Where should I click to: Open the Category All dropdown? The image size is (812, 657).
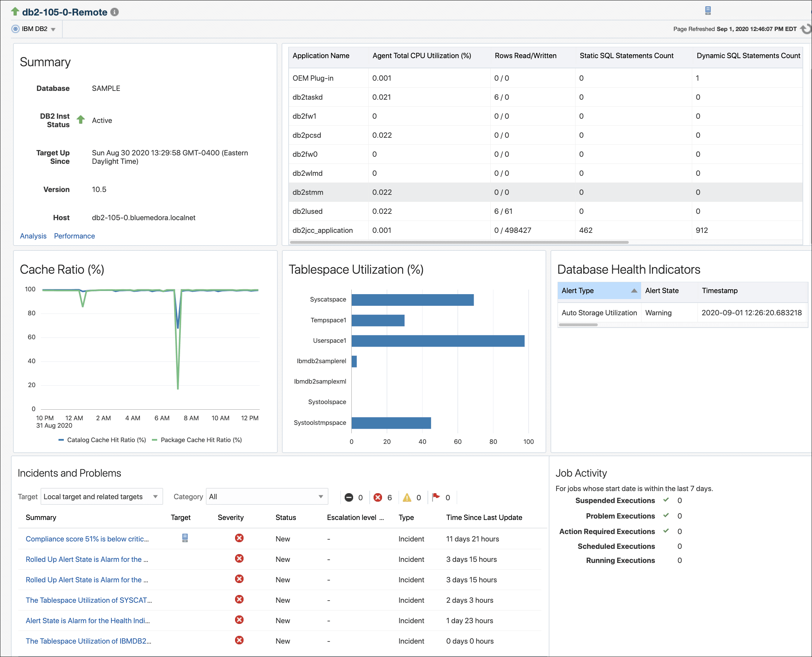(x=321, y=496)
